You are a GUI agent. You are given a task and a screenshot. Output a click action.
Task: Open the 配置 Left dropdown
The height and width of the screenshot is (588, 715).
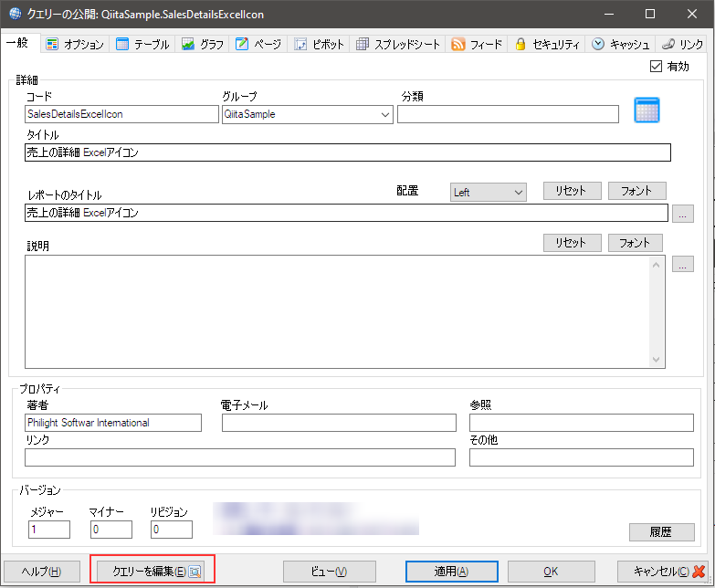tap(489, 193)
